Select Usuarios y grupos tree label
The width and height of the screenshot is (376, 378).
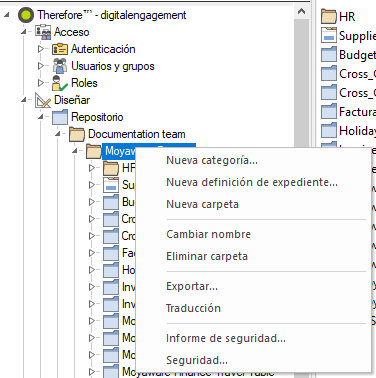(113, 66)
